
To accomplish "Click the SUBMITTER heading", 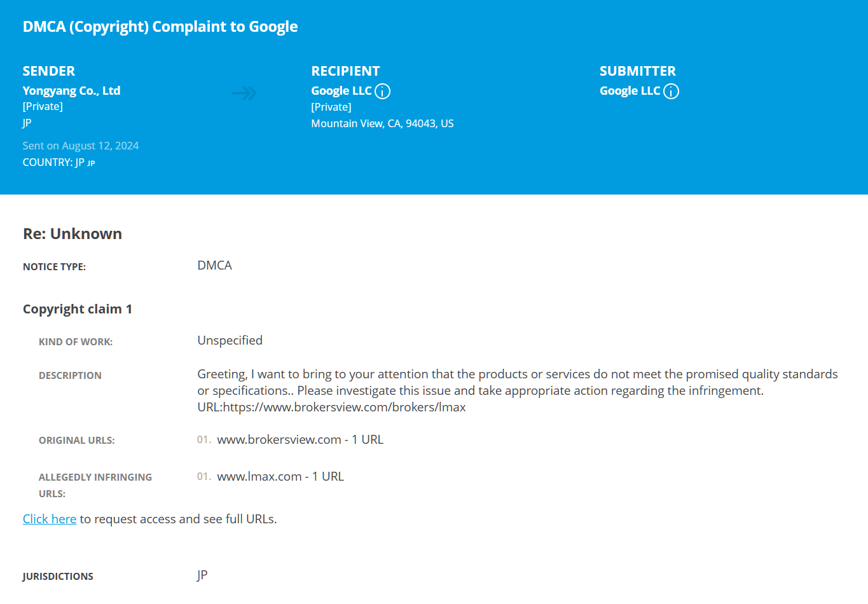I will point(638,71).
